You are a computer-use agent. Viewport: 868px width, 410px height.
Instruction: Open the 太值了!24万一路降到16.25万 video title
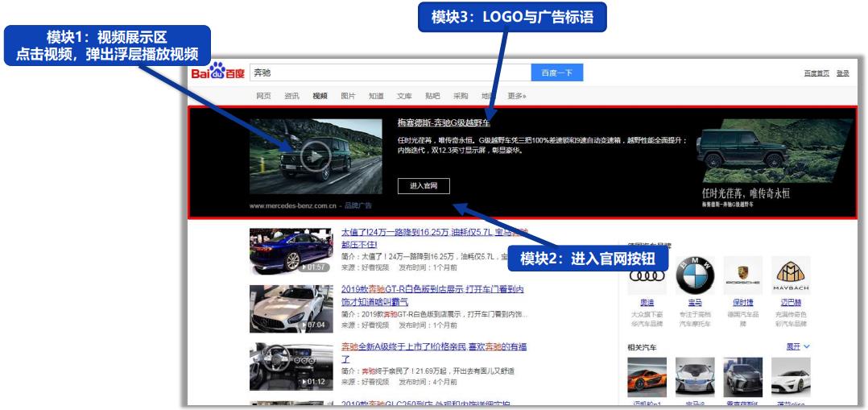pyautogui.click(x=435, y=238)
